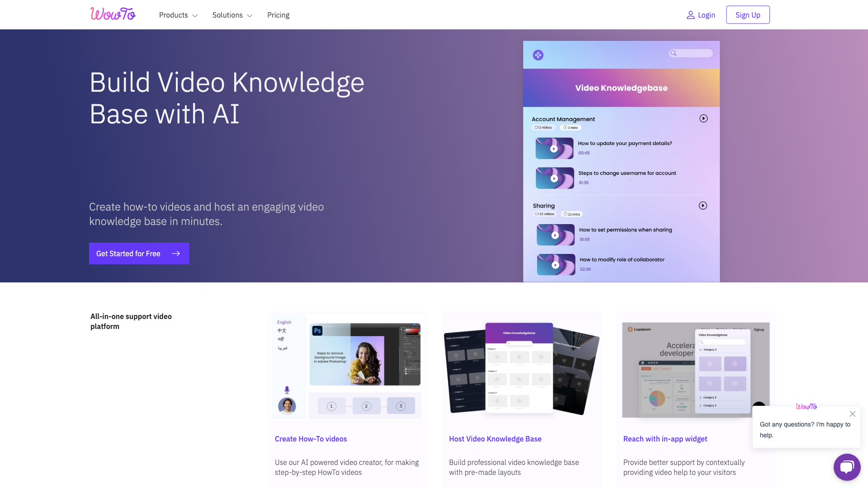Play the Account Management section overview video
Screen dimensions: 868x488
click(x=703, y=118)
